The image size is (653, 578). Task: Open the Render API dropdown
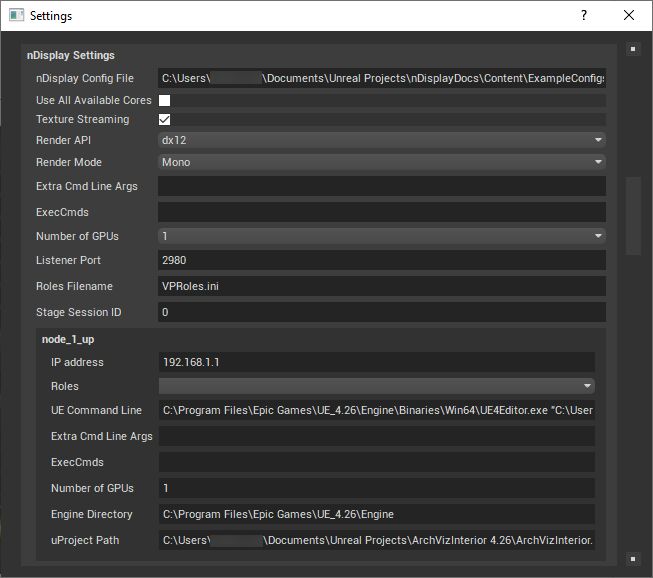(x=381, y=141)
